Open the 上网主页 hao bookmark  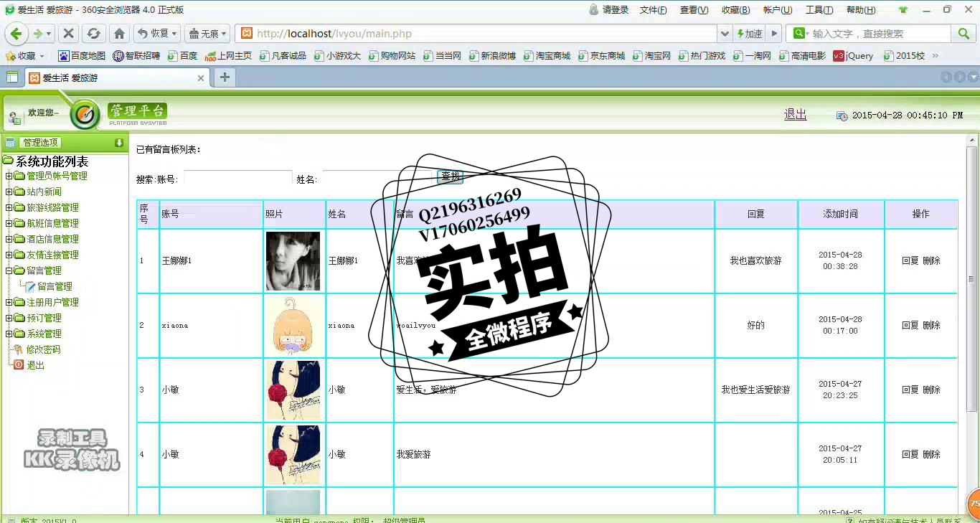228,55
